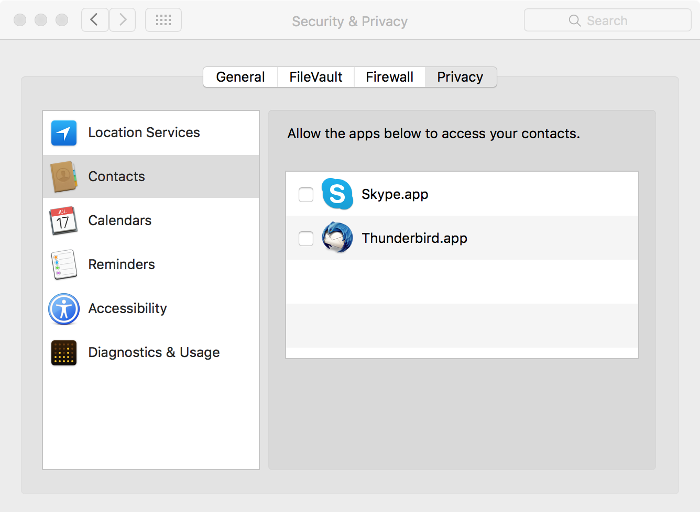Go forward with the right chevron button

tap(123, 20)
